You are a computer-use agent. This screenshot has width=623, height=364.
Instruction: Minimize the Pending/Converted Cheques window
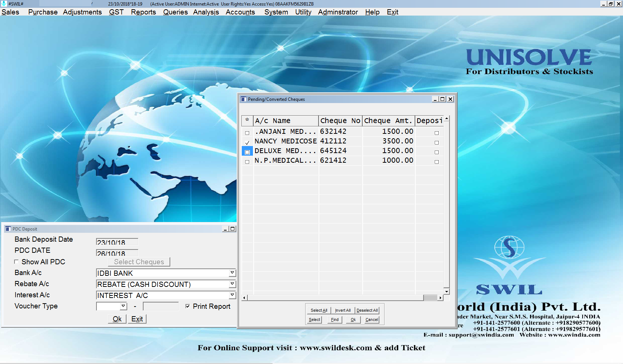pos(435,99)
